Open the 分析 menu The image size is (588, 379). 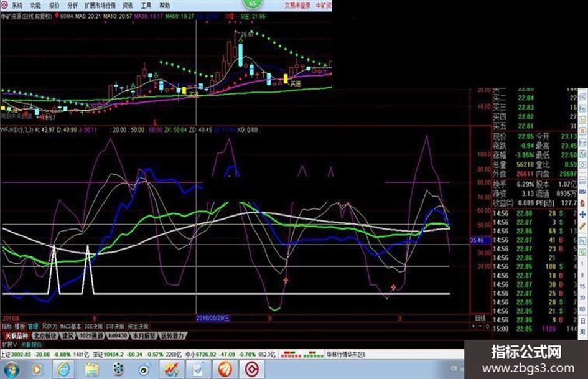[x=73, y=5]
